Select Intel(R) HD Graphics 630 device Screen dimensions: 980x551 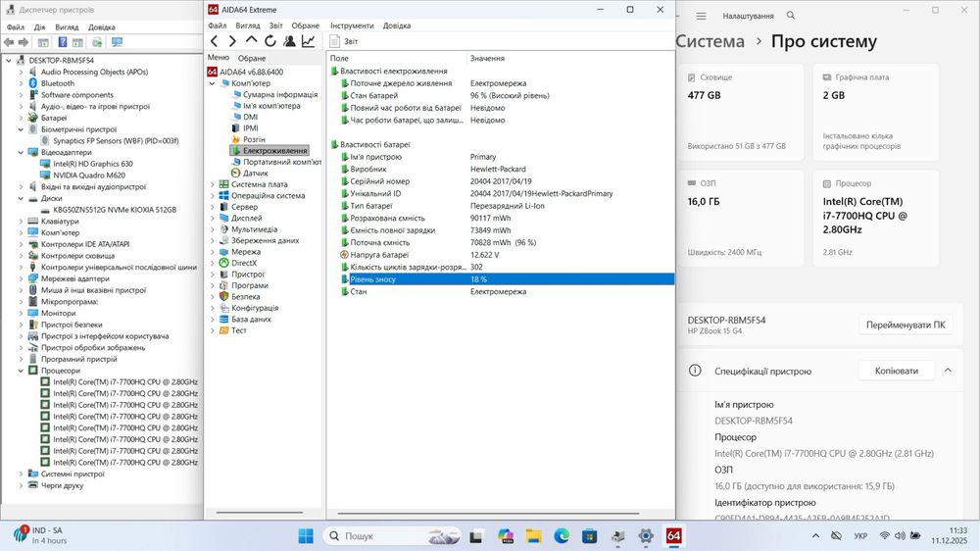pos(92,164)
